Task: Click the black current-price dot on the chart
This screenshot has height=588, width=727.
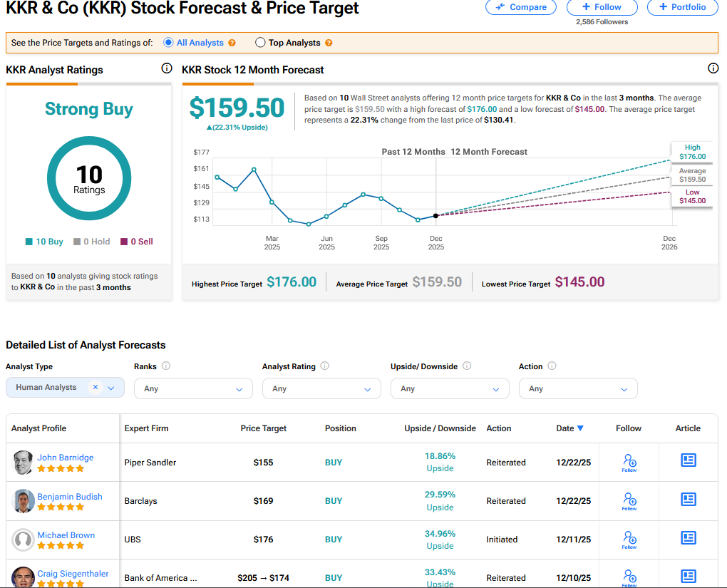Action: 435,215
